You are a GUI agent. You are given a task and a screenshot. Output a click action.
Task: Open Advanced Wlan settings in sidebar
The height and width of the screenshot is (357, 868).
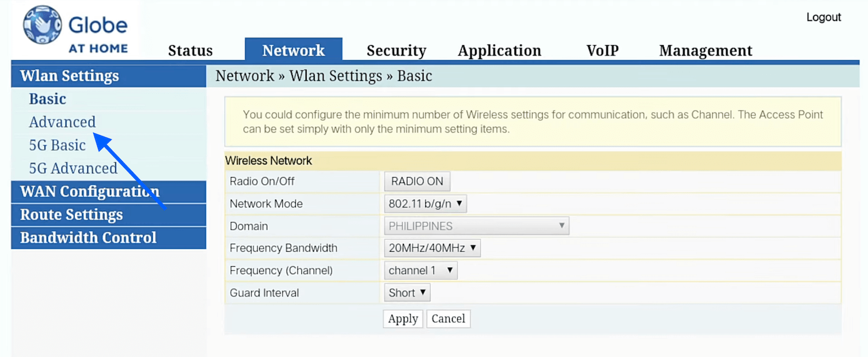[x=62, y=122]
